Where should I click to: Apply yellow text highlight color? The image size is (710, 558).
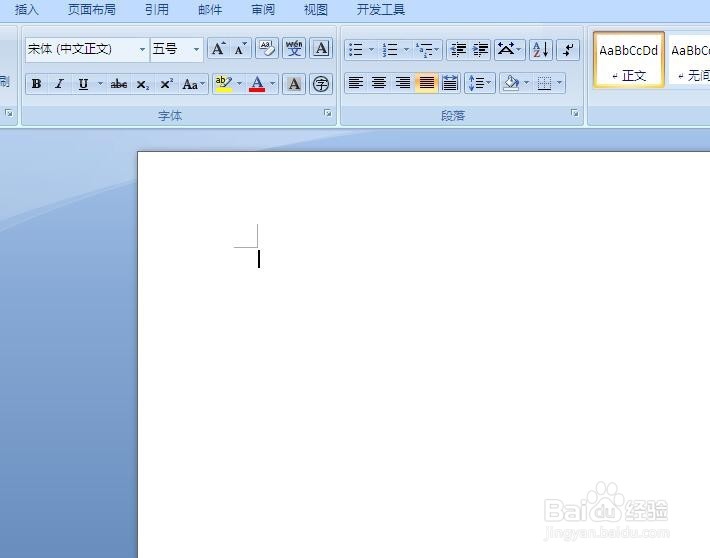point(224,84)
